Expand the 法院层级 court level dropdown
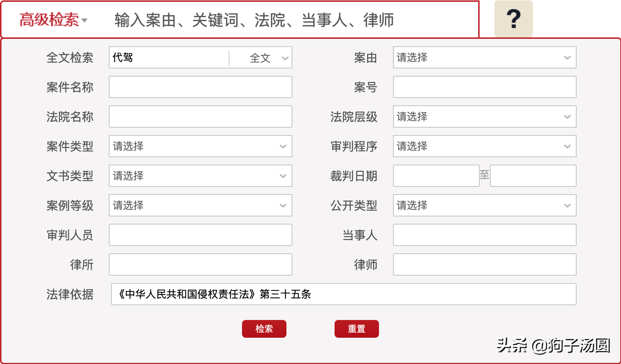 click(x=484, y=117)
